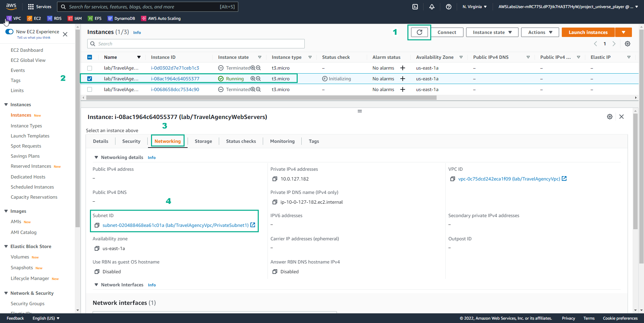Click the Connect button
Screen dimensions: 644x323
pos(447,32)
